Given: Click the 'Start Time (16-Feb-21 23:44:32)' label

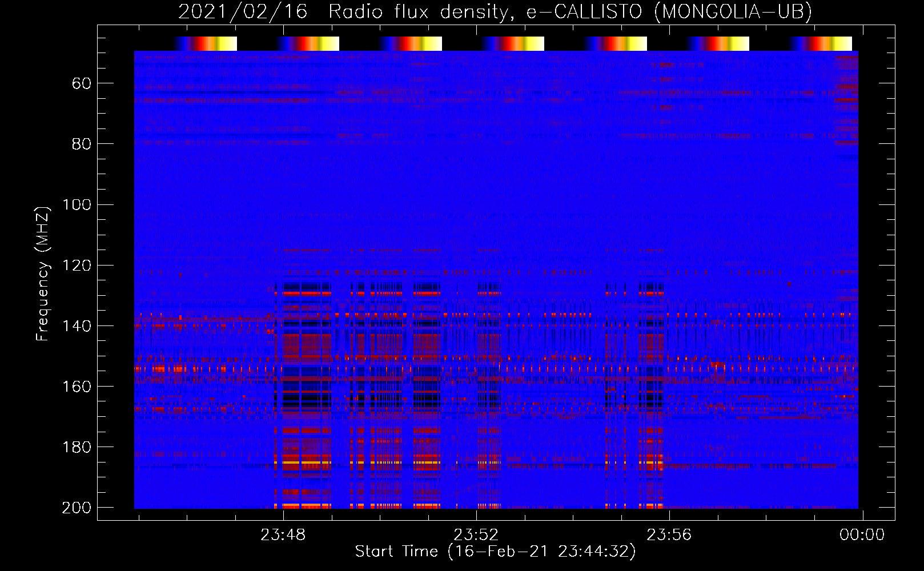Looking at the screenshot, I should [x=495, y=552].
